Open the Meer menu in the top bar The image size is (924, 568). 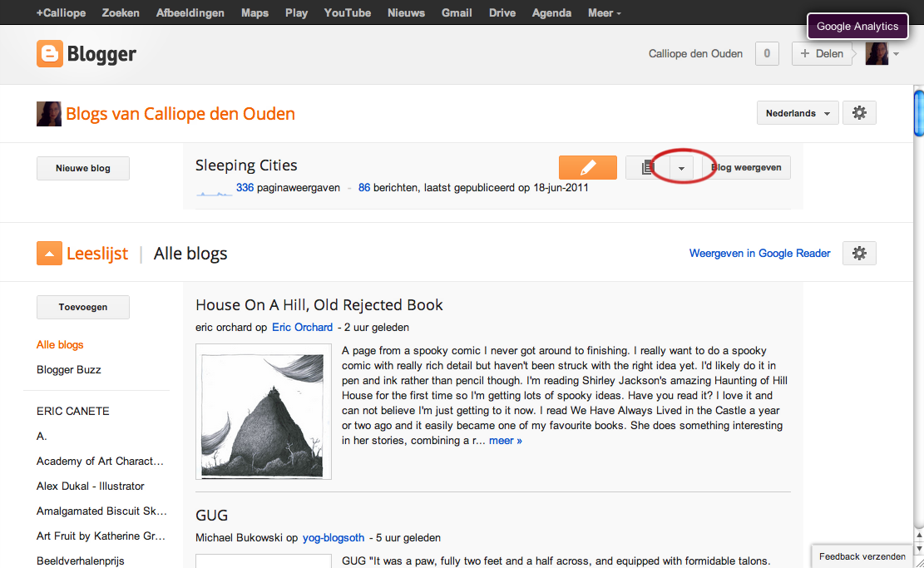(604, 13)
